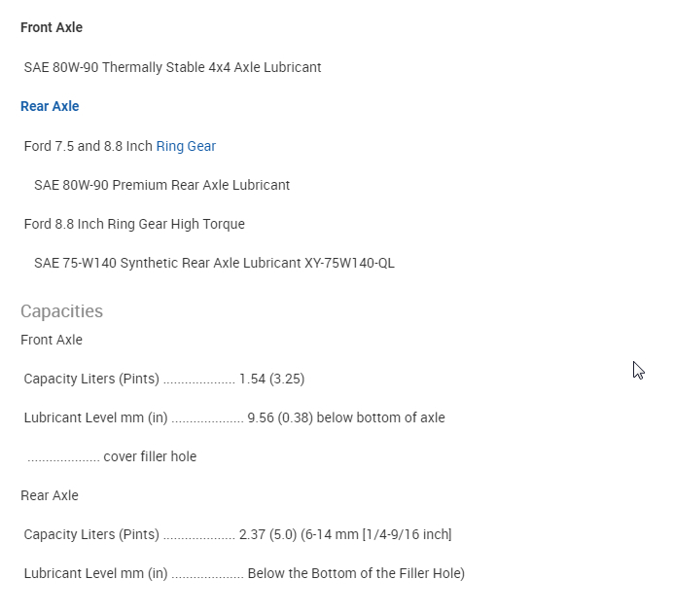The width and height of the screenshot is (674, 616).
Task: Click the '(6-14 mm [1/4-9/16 inch]' text
Action: click(375, 534)
